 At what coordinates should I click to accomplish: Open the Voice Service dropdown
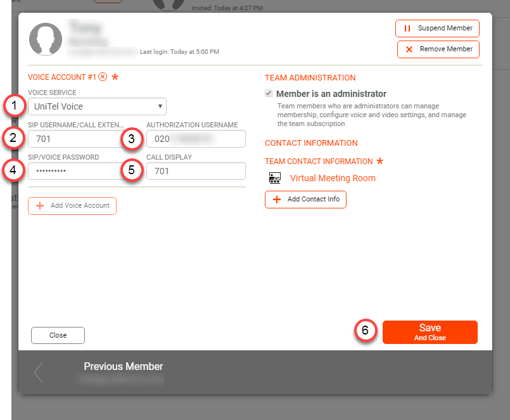pos(160,106)
